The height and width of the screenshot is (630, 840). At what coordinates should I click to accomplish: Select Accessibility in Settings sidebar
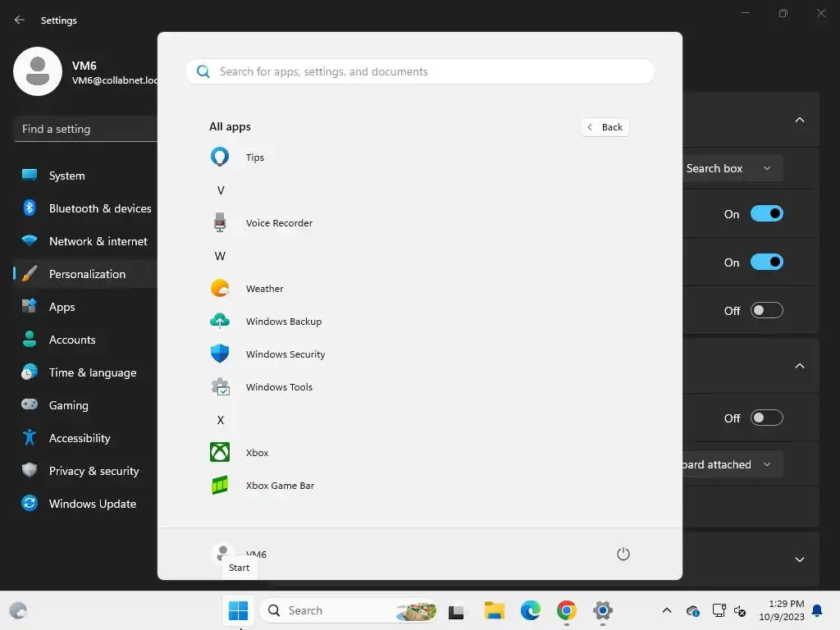pyautogui.click(x=85, y=438)
